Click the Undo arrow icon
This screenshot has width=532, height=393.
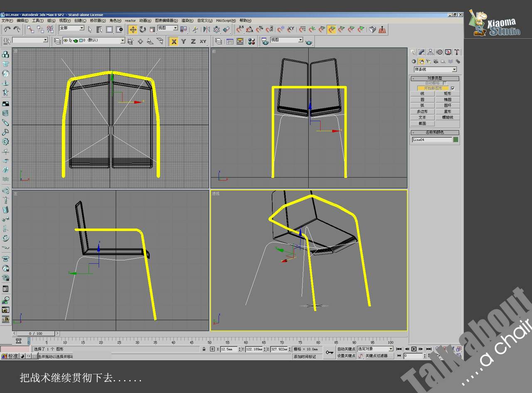coord(7,29)
